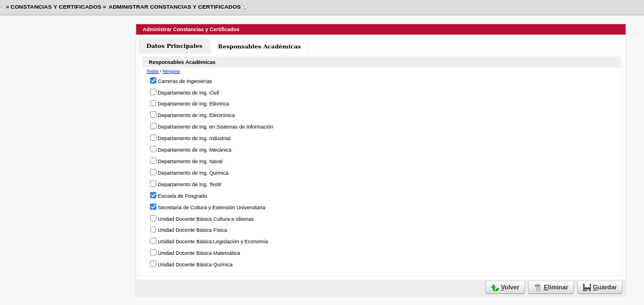The height and width of the screenshot is (305, 644).
Task: Disable Secretaría de Cultura y Extensión Universitaria
Action: (x=153, y=207)
